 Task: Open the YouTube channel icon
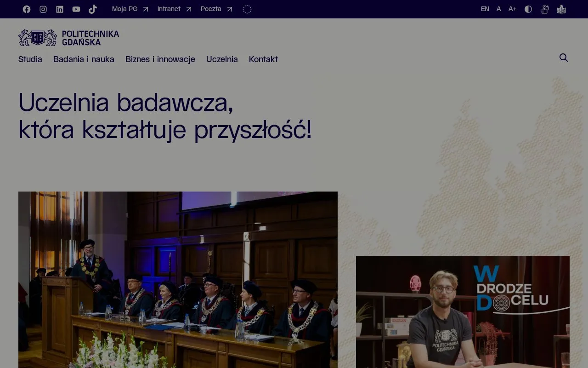[76, 9]
